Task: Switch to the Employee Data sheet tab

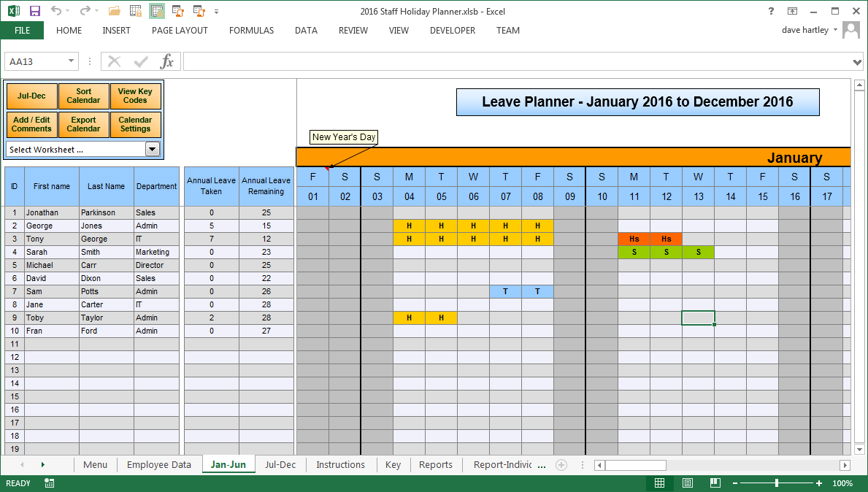Action: 158,465
